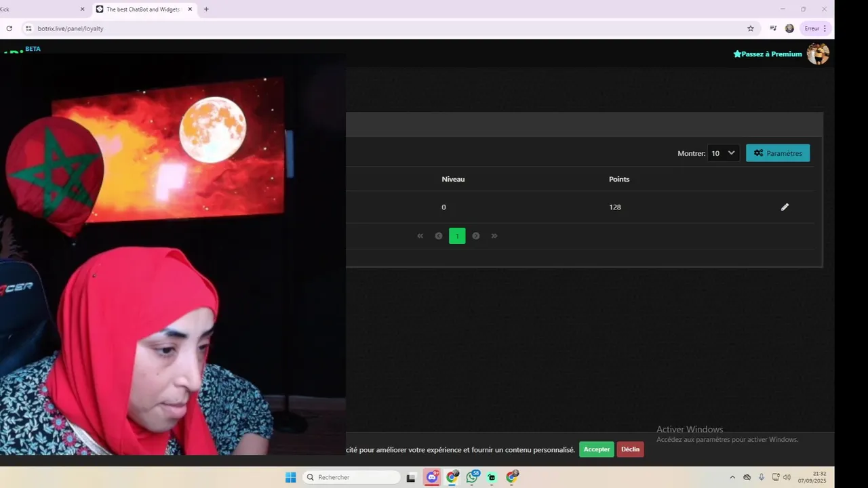
Task: Open the Montrer rows-per-page dropdown
Action: pos(723,153)
